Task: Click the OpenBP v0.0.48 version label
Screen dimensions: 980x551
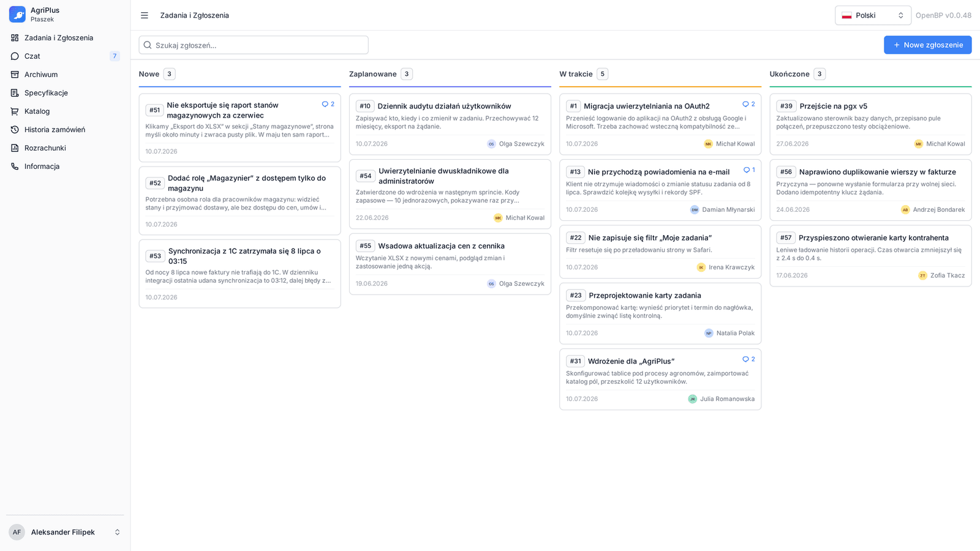Action: 943,15
